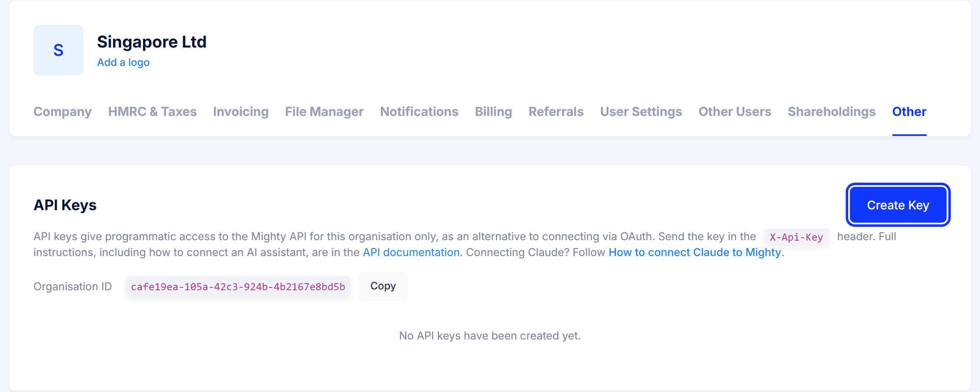Screen dimensions: 980x392
Task: Click the Singapore Ltd company name
Action: pyautogui.click(x=152, y=42)
